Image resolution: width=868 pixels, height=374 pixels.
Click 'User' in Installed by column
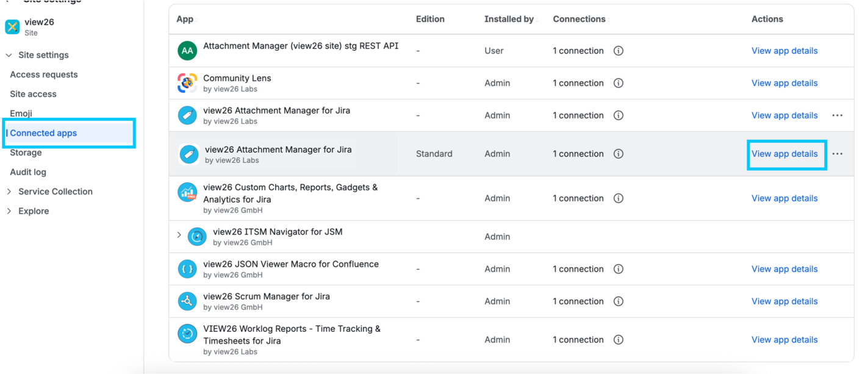494,51
